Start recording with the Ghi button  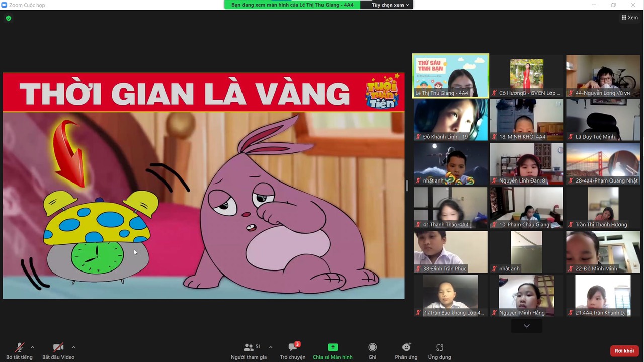(x=372, y=350)
